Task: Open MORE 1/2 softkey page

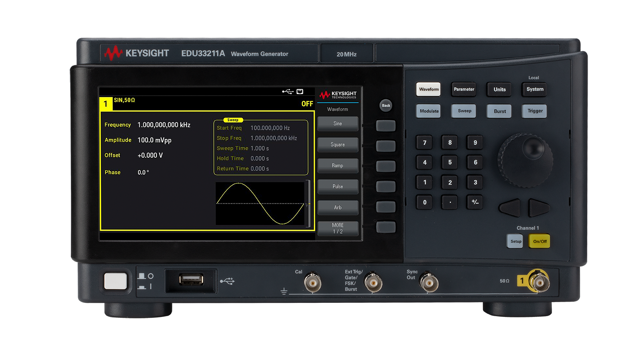Action: pos(338,228)
